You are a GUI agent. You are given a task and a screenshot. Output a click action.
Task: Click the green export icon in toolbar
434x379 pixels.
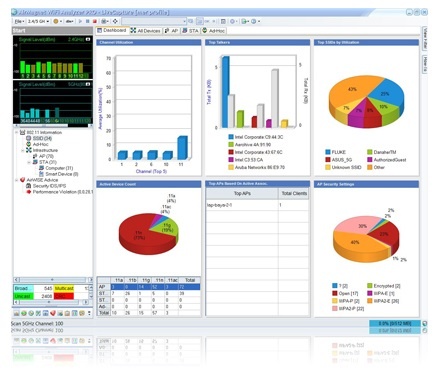[244, 21]
